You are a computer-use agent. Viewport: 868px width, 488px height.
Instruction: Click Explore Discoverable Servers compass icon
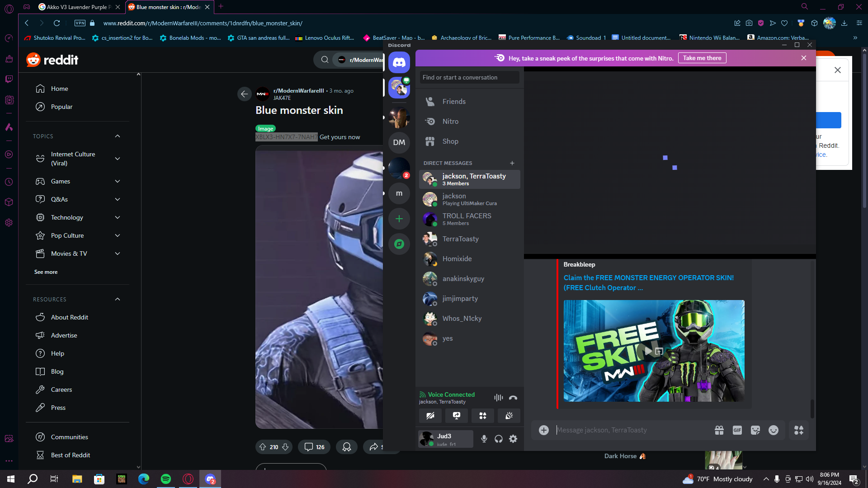[x=399, y=244]
